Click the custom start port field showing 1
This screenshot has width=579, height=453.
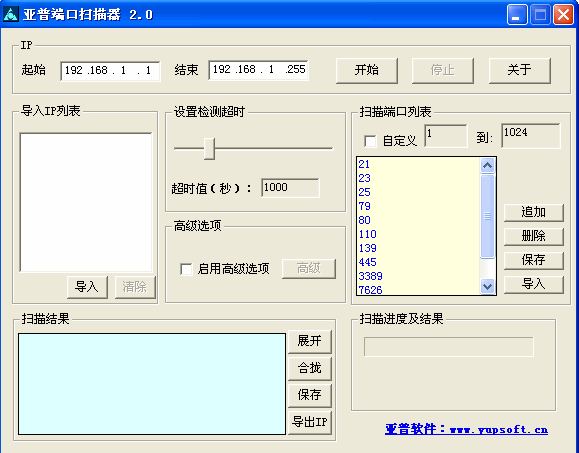click(446, 135)
